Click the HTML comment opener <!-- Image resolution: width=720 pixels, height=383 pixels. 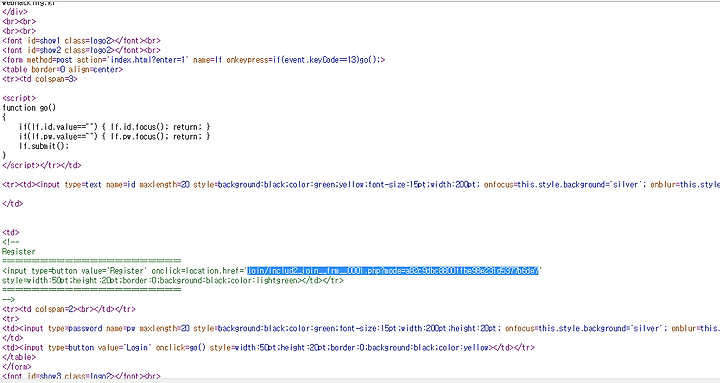coord(11,242)
